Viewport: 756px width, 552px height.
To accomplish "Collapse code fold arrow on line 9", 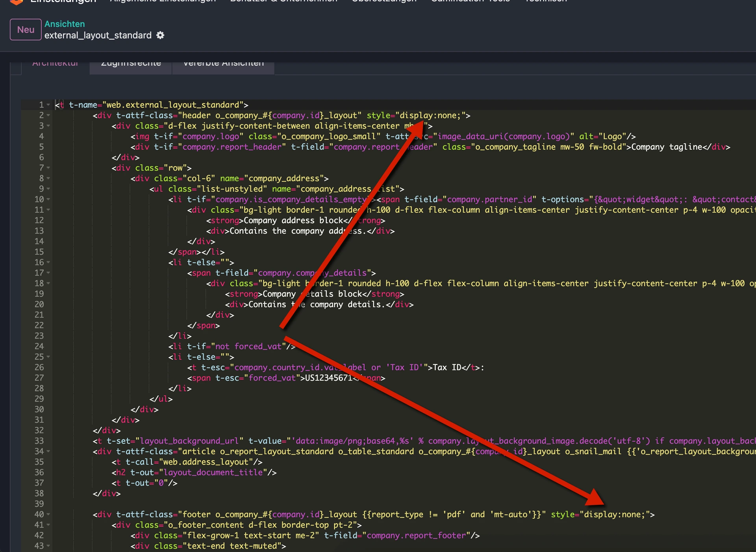I will (x=48, y=189).
